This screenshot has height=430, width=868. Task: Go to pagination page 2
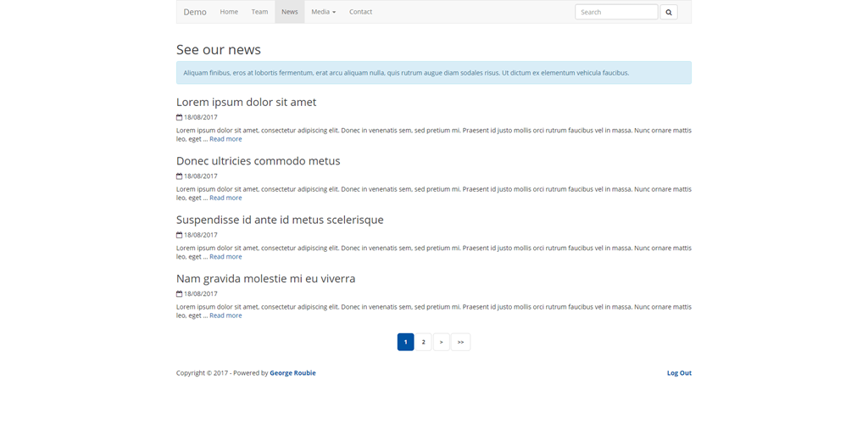(x=423, y=342)
